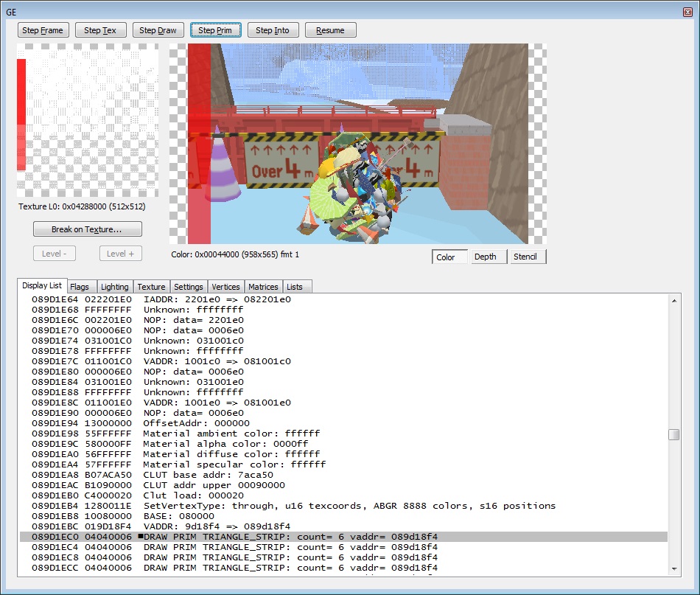Click the Step Frame button
The width and height of the screenshot is (700, 595).
pos(43,30)
